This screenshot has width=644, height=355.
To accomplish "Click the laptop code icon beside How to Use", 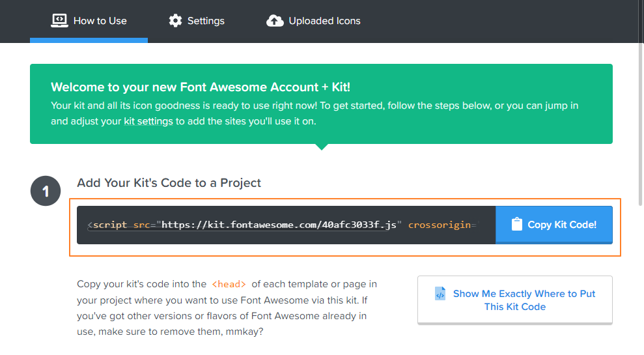I will pos(59,21).
